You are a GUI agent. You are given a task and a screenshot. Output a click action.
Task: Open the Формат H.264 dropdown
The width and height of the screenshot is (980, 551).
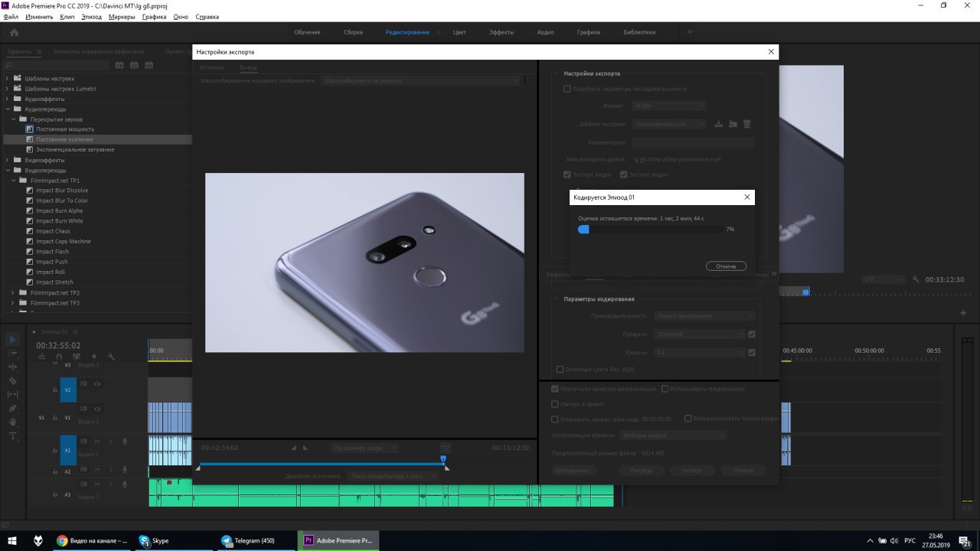click(669, 106)
